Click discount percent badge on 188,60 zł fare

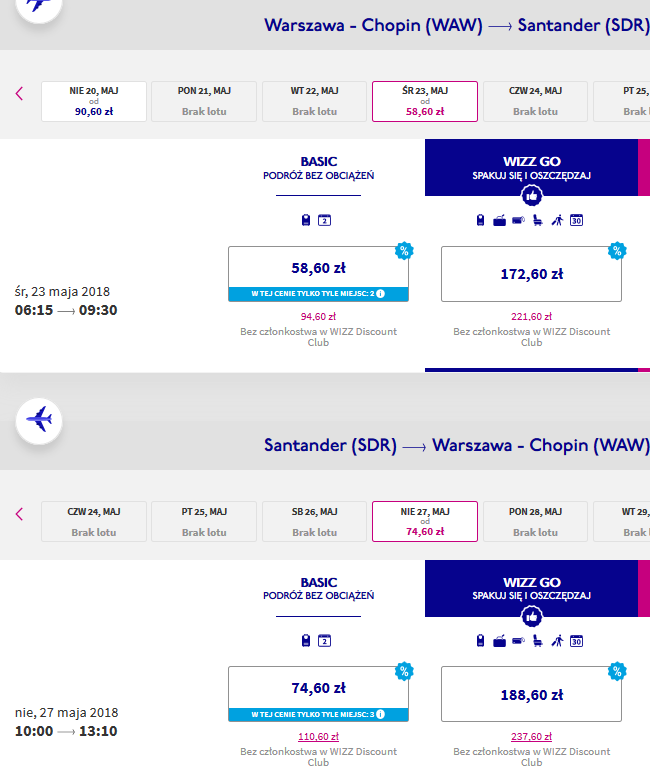[x=617, y=671]
